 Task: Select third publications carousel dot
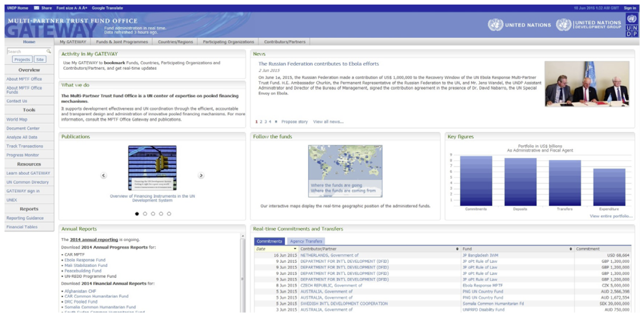153,214
